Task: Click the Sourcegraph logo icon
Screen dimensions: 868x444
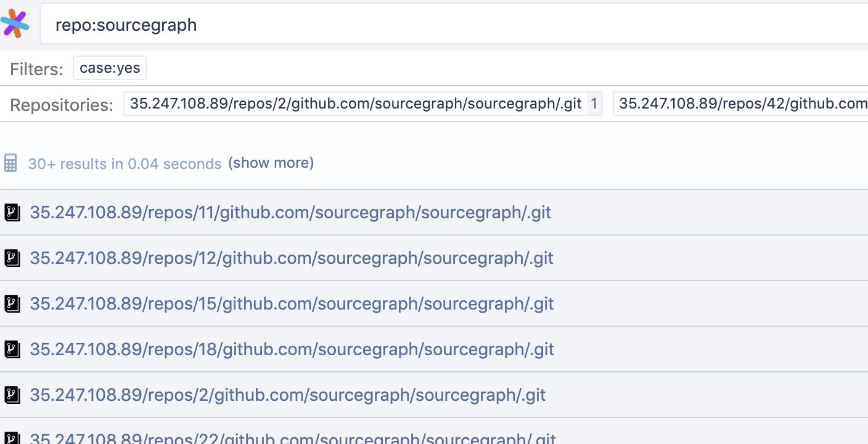Action: [x=15, y=24]
